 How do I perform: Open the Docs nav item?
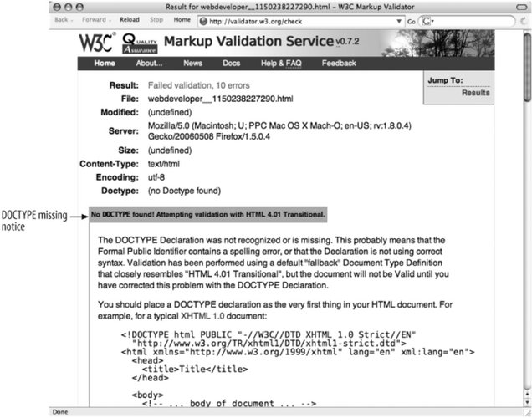[x=232, y=63]
